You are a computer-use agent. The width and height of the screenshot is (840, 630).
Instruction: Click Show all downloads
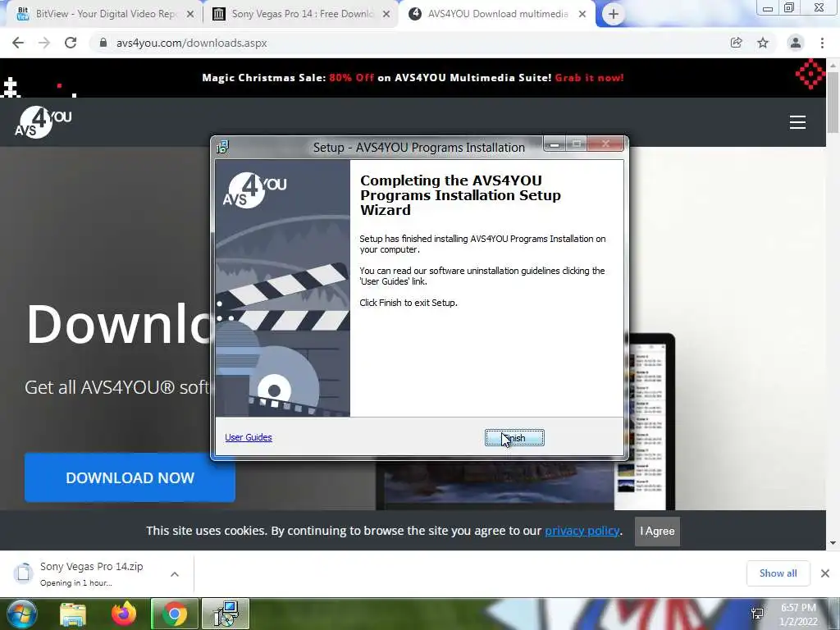[778, 573]
